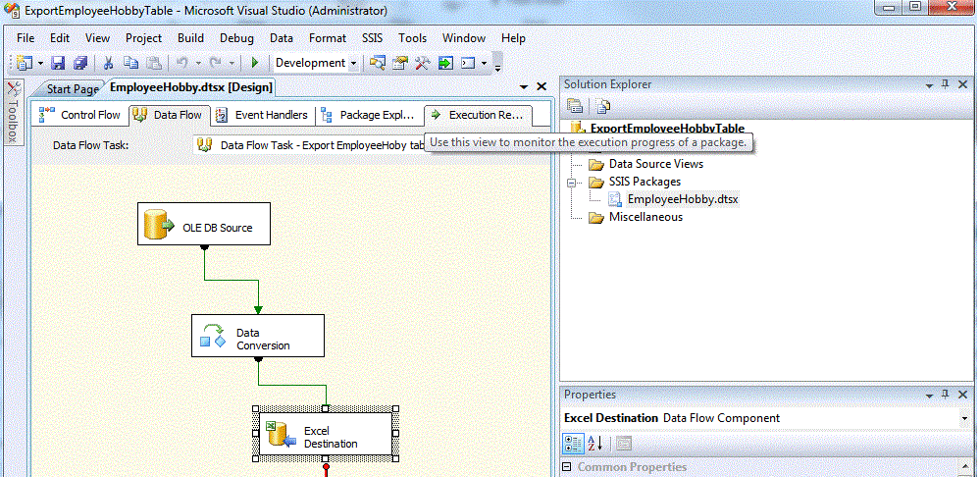
Task: Switch to the Package Explorer tab
Action: click(369, 115)
